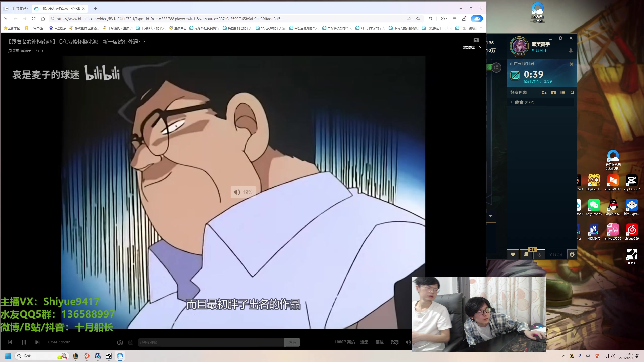The height and width of the screenshot is (362, 644).
Task: Click the danmaku input field
Action: 211,342
